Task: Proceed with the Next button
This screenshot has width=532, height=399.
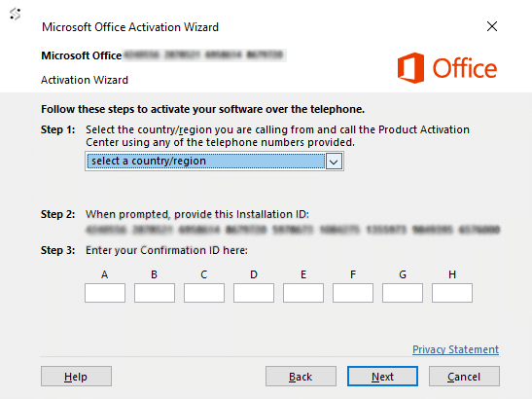Action: click(382, 377)
